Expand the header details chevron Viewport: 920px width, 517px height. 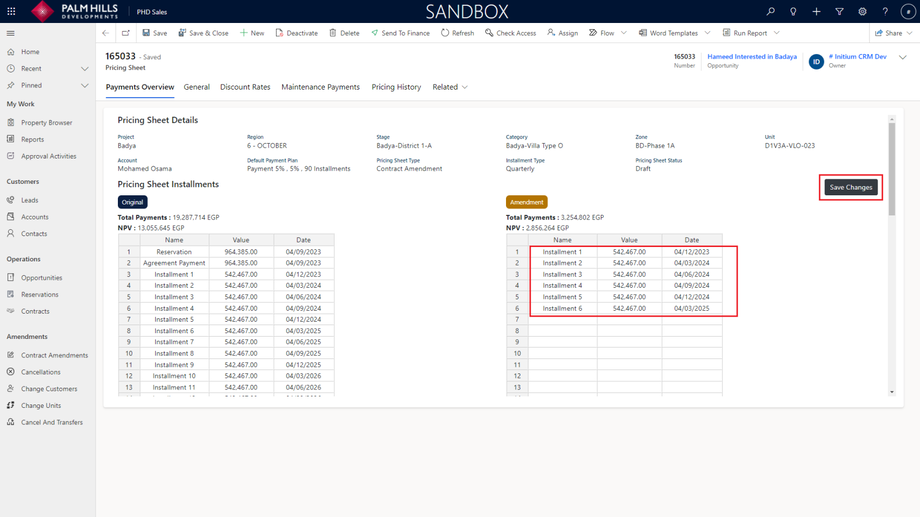(902, 57)
